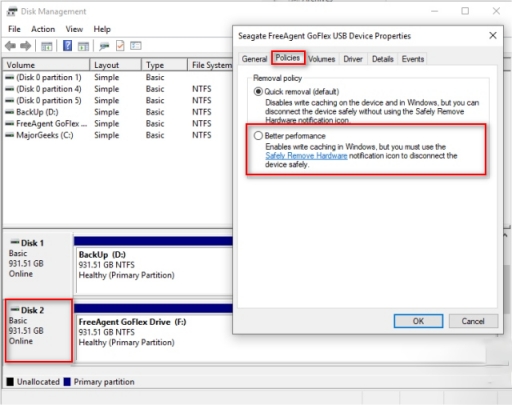
Task: Click Basic cell in Disk 0 partition 1 row
Action: pyautogui.click(x=155, y=77)
